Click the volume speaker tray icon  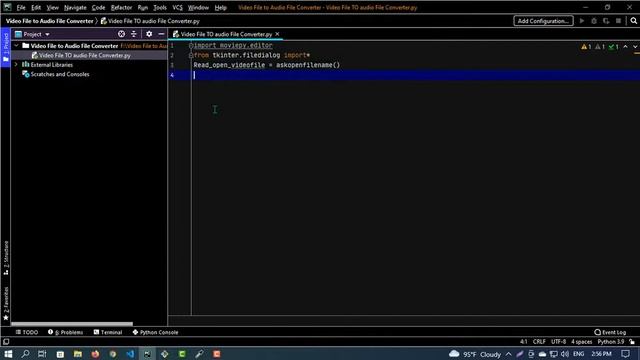point(565,354)
